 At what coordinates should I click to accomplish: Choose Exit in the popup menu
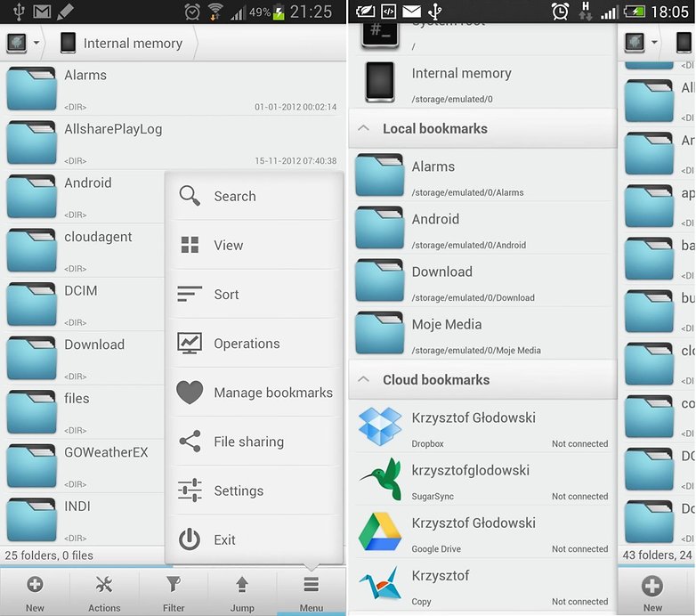(x=254, y=539)
